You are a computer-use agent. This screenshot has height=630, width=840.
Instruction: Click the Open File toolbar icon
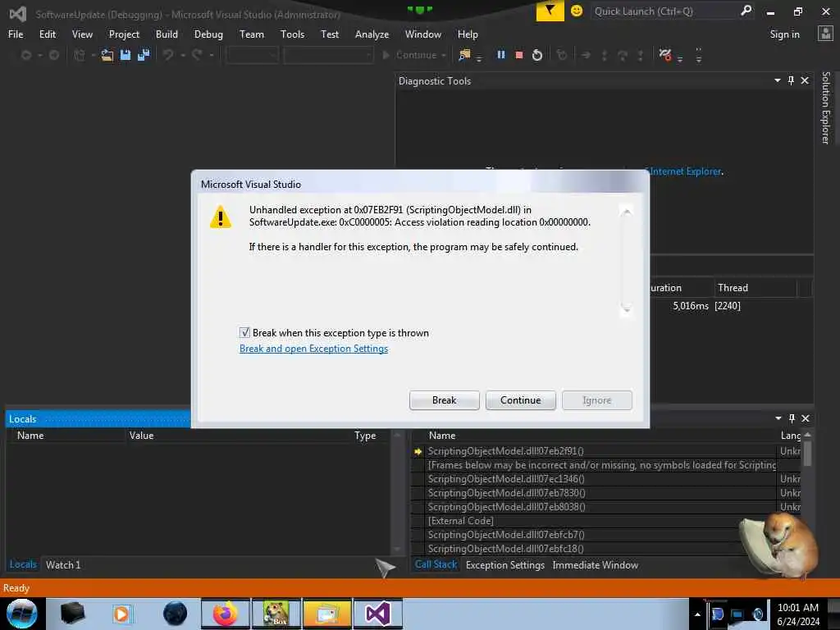107,55
